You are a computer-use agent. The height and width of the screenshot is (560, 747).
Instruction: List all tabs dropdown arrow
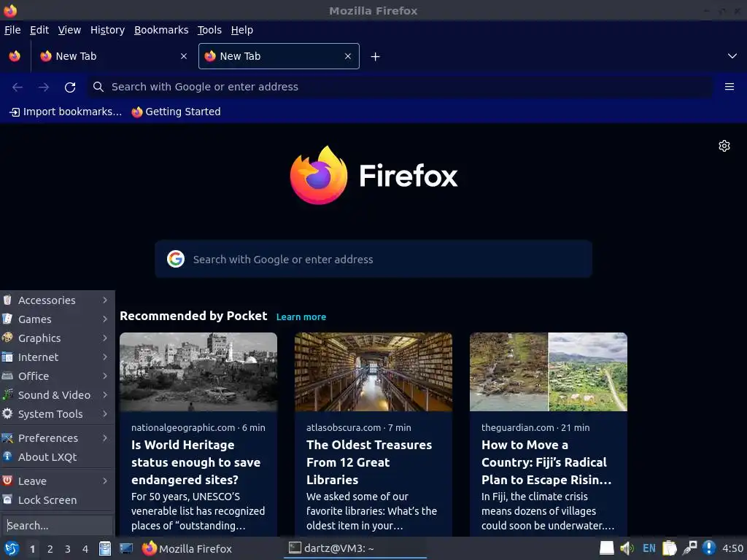click(x=732, y=56)
